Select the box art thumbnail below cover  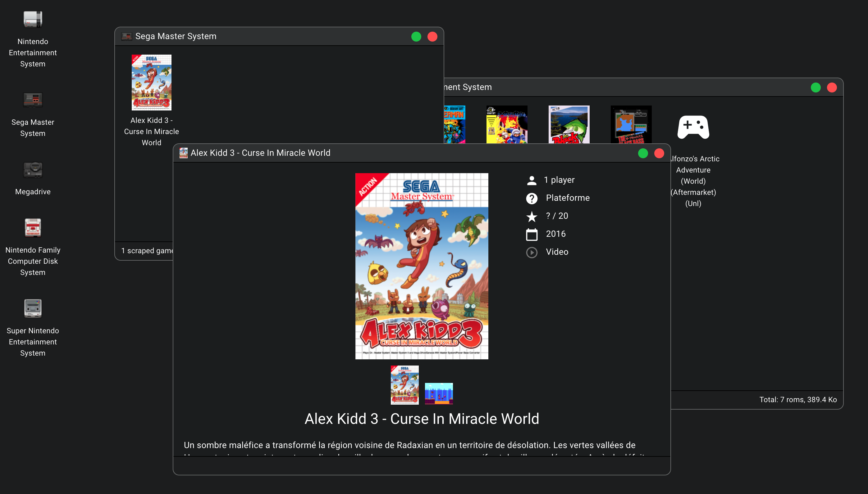(x=404, y=385)
